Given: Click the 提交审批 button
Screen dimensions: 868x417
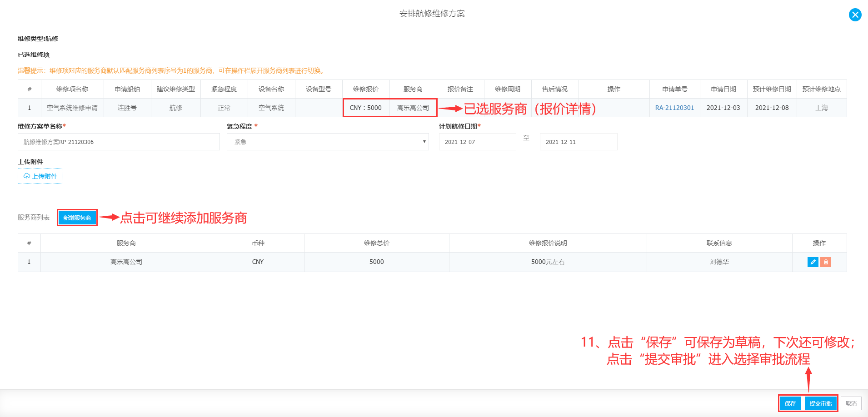Looking at the screenshot, I should pyautogui.click(x=821, y=403).
